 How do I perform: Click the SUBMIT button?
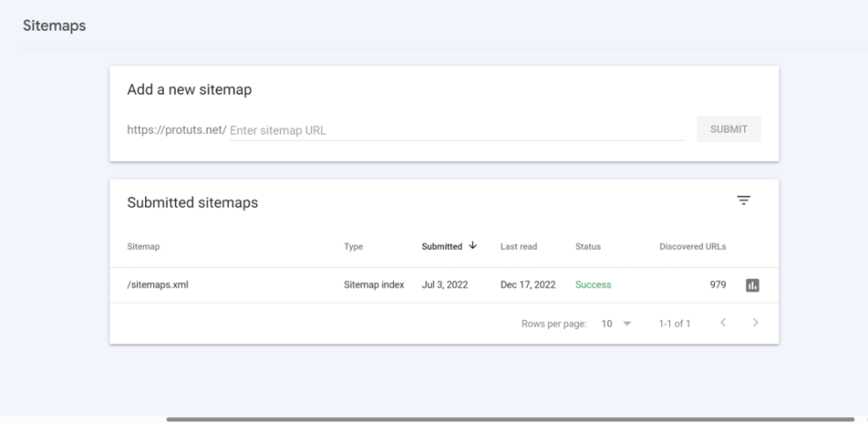[728, 129]
